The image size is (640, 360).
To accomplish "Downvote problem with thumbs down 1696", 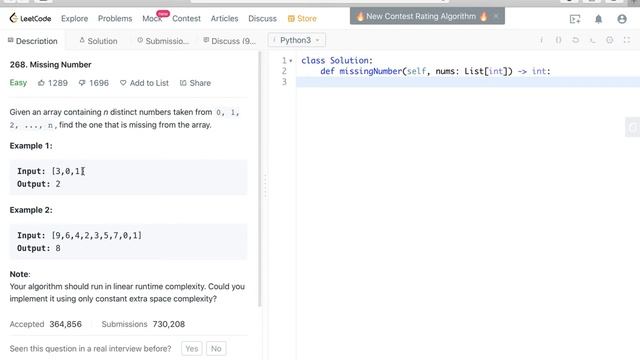I will [93, 83].
